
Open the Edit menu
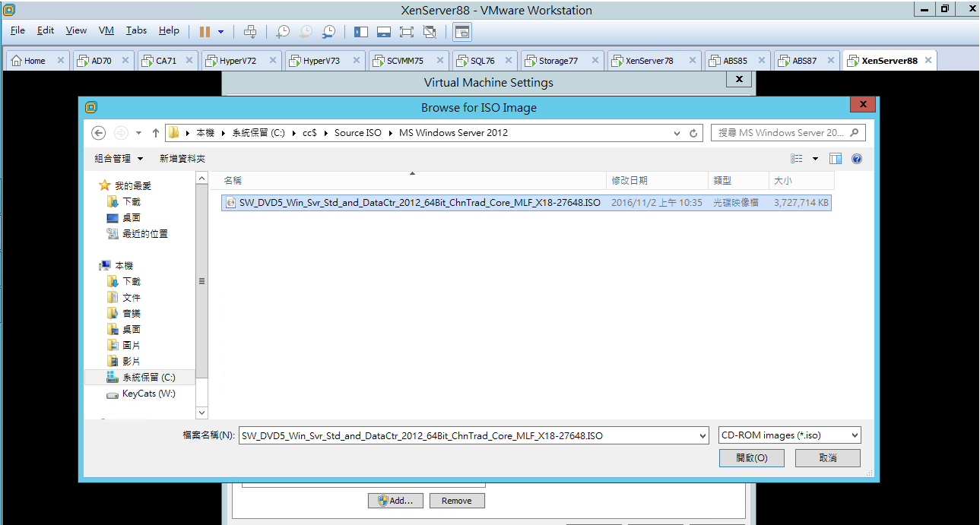(46, 30)
